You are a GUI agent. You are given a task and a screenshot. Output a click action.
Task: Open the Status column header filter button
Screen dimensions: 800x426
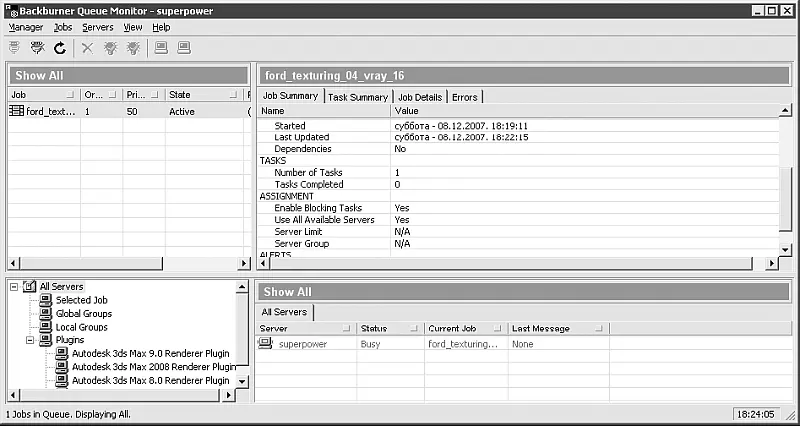[415, 329]
